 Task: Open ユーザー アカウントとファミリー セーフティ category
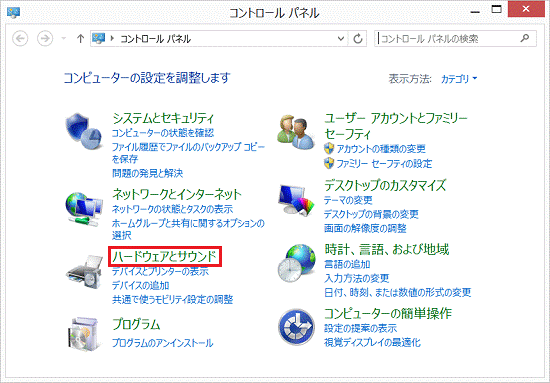[396, 126]
